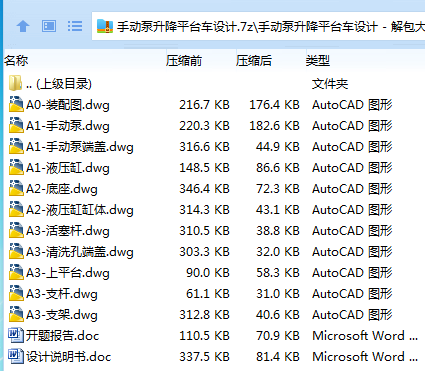The width and height of the screenshot is (425, 371).
Task: Select the file A3-清洗孔端盖.dwg
Action: (80, 252)
